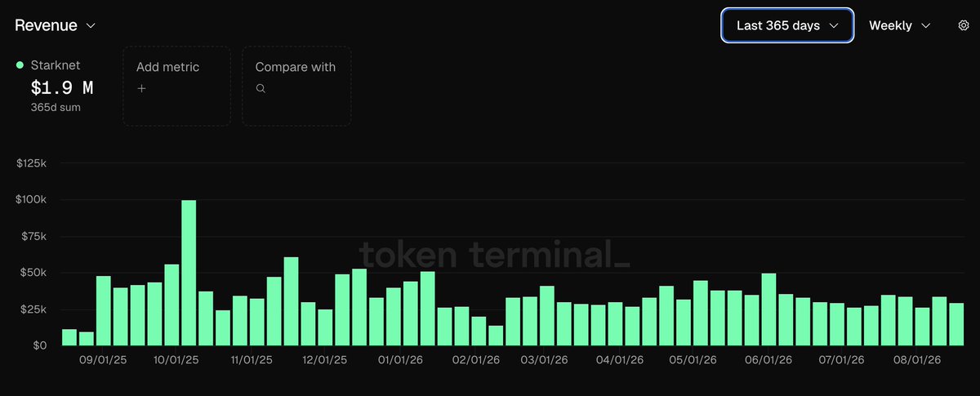The width and height of the screenshot is (980, 396).
Task: Click the $1.9 M 365d sum value
Action: coord(62,88)
